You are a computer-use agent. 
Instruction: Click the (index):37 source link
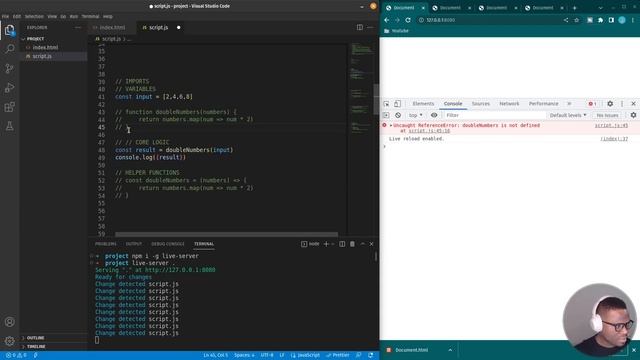point(614,139)
